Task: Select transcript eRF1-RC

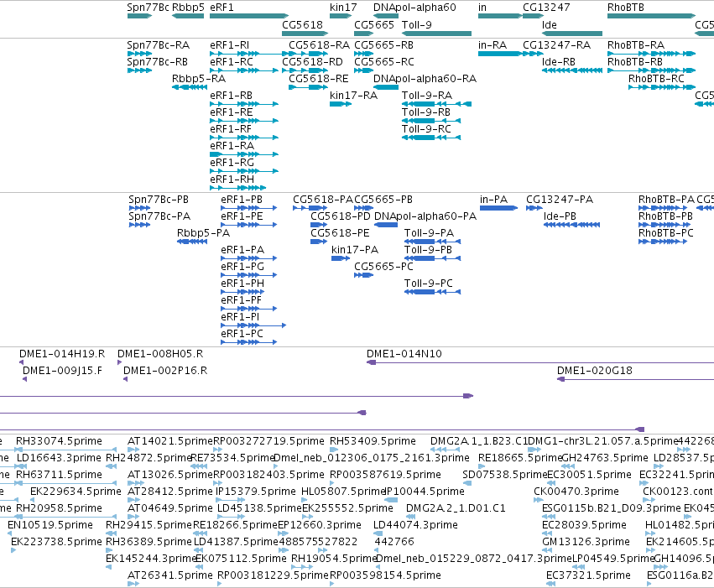Action: tap(244, 70)
